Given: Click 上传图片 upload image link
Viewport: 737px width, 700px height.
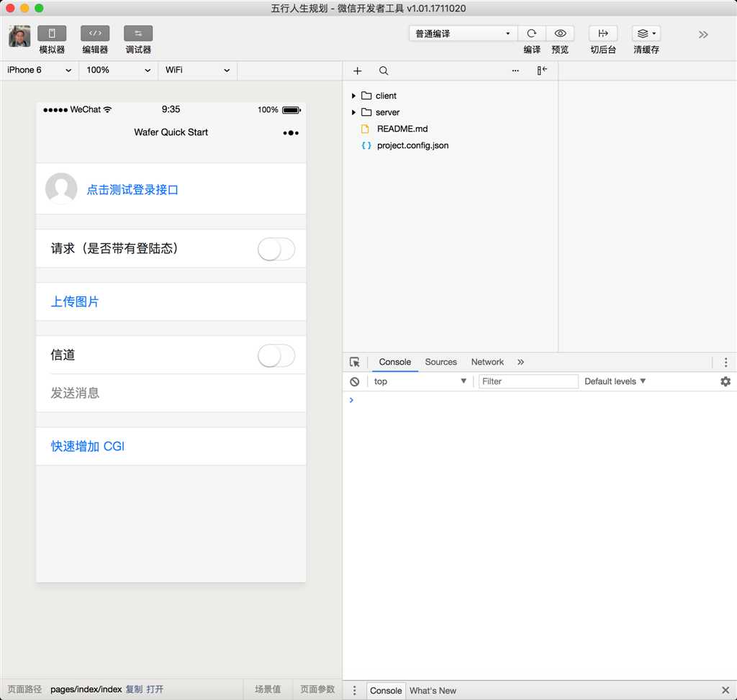Looking at the screenshot, I should click(75, 301).
